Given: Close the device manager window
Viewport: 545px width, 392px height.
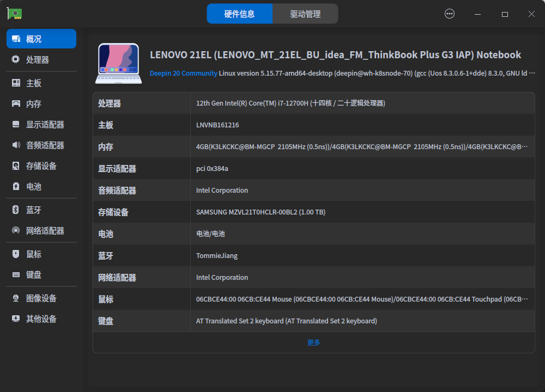Looking at the screenshot, I should coord(531,14).
